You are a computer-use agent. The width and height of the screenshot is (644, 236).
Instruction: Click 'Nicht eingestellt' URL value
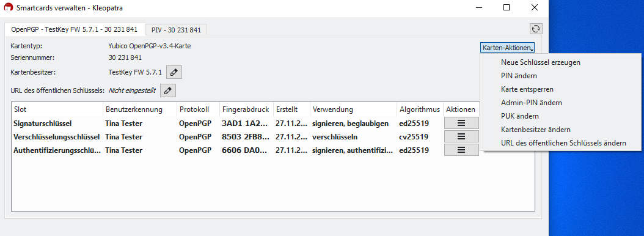tap(132, 91)
